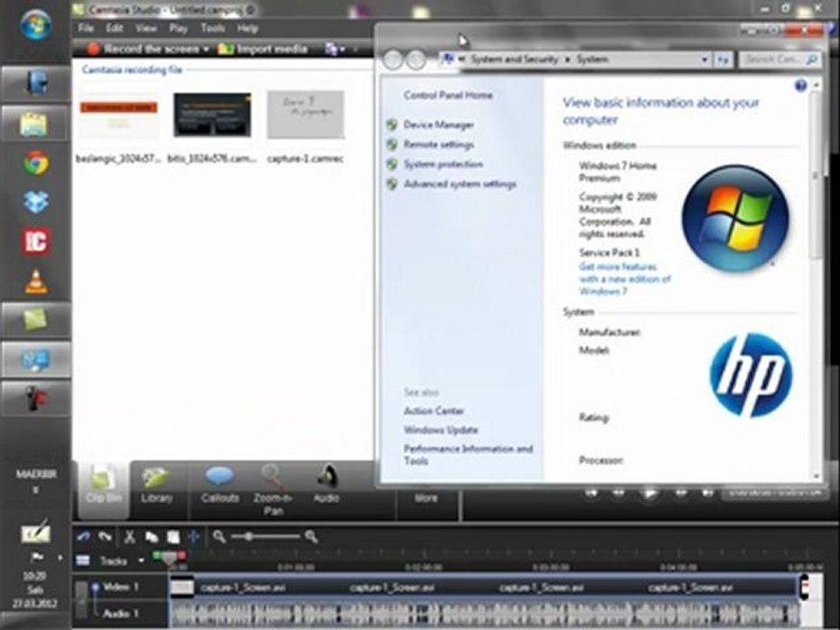Click the timeline redo arrow

[106, 536]
